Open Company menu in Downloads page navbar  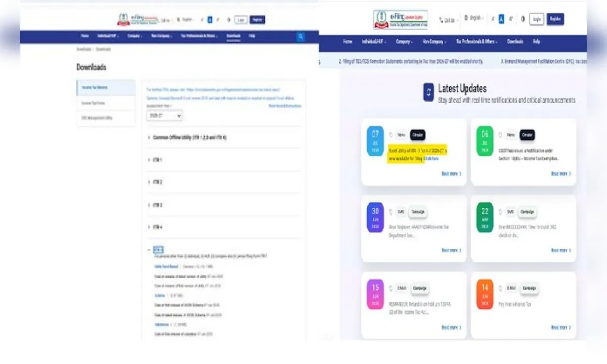pyautogui.click(x=135, y=36)
